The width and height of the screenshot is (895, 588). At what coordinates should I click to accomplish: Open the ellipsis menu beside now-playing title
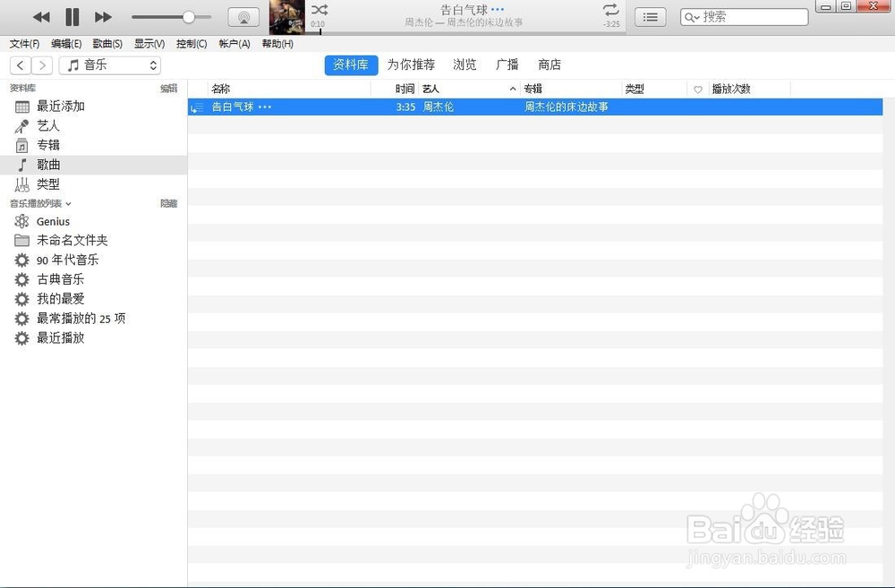tap(498, 10)
